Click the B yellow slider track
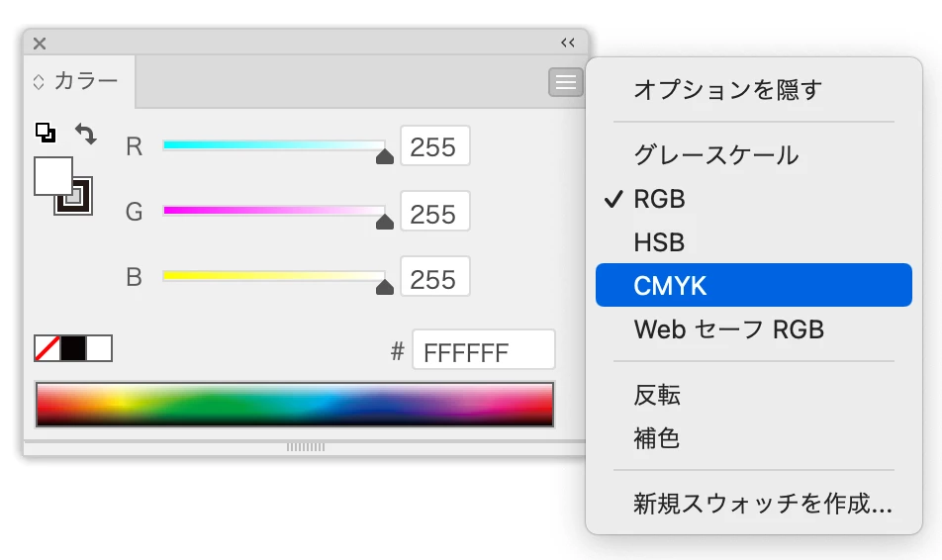This screenshot has width=942, height=560. [x=274, y=276]
